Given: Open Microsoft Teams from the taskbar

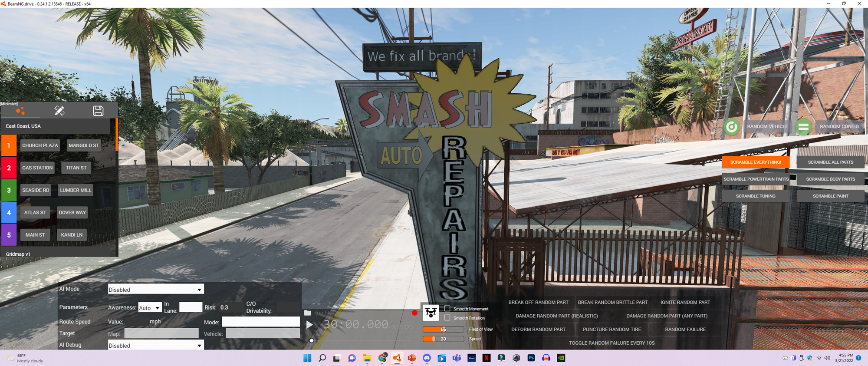Looking at the screenshot, I should (457, 358).
